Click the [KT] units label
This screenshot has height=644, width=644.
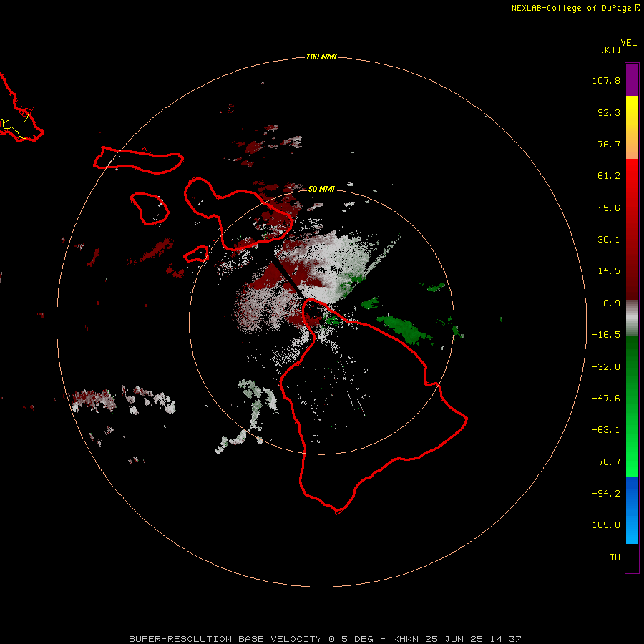point(611,49)
